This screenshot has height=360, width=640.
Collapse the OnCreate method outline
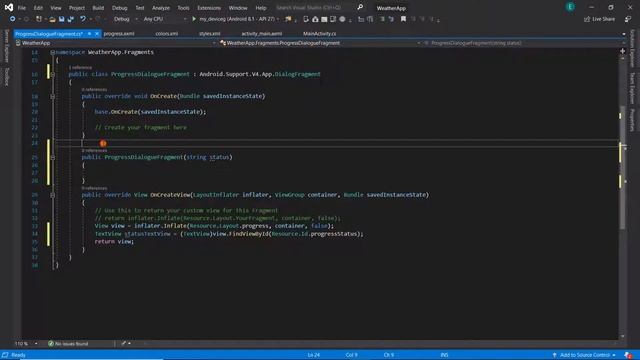[53, 96]
